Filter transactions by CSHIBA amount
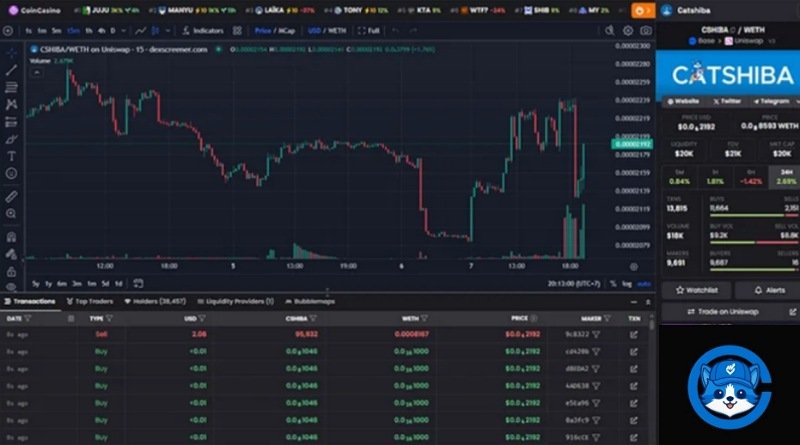The width and height of the screenshot is (800, 445). click(x=313, y=318)
